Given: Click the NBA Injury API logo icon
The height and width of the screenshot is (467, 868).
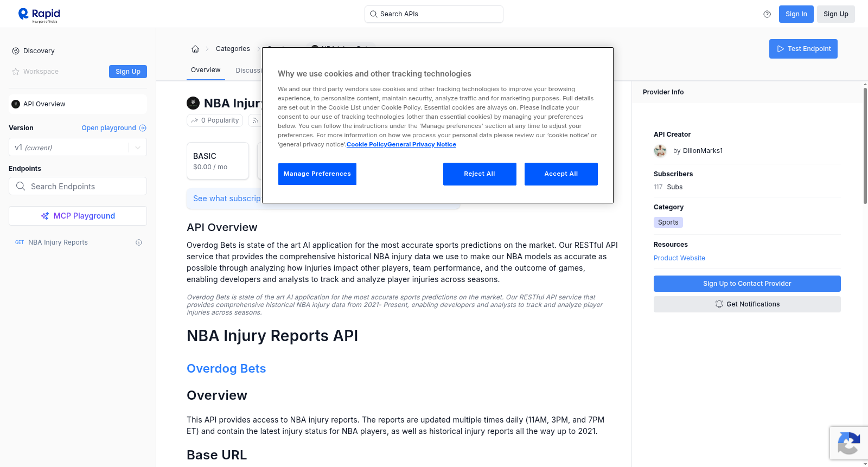Looking at the screenshot, I should 193,103.
